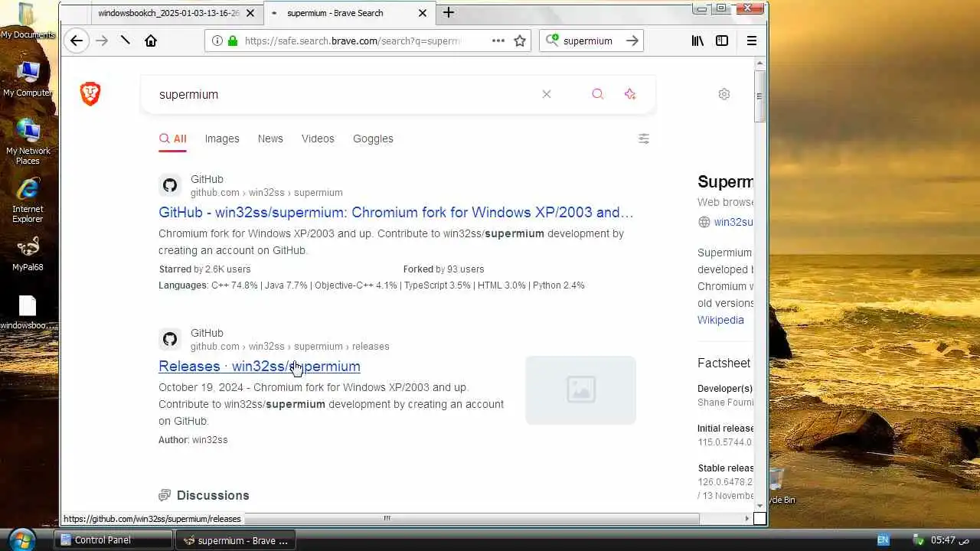Image resolution: width=980 pixels, height=551 pixels.
Task: Open Brave search settings gear
Action: pyautogui.click(x=724, y=94)
